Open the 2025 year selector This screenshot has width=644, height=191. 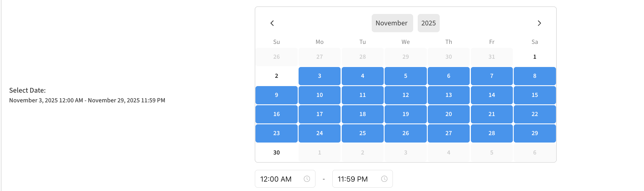coord(428,23)
